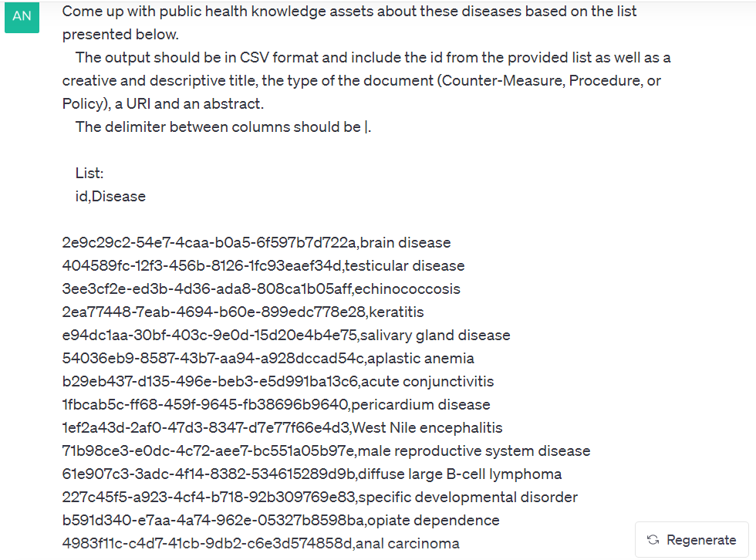
Task: Click the green AN user avatar
Action: [22, 16]
